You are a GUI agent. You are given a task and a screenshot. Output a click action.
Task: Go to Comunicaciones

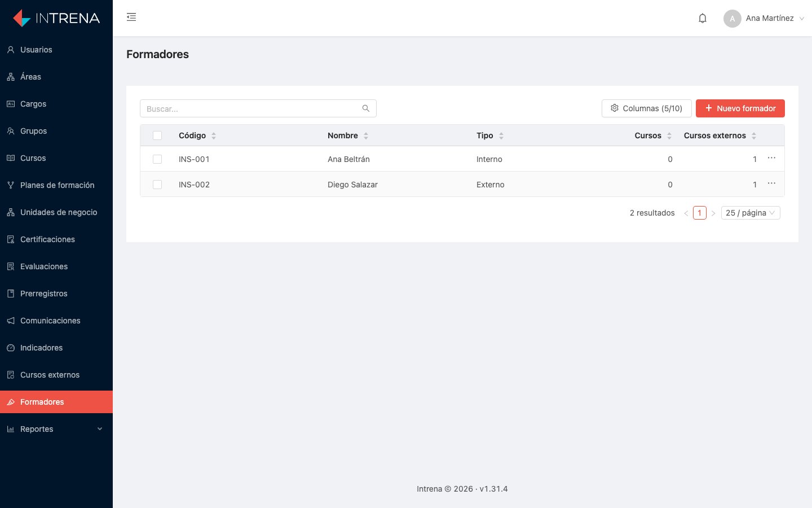click(x=56, y=321)
